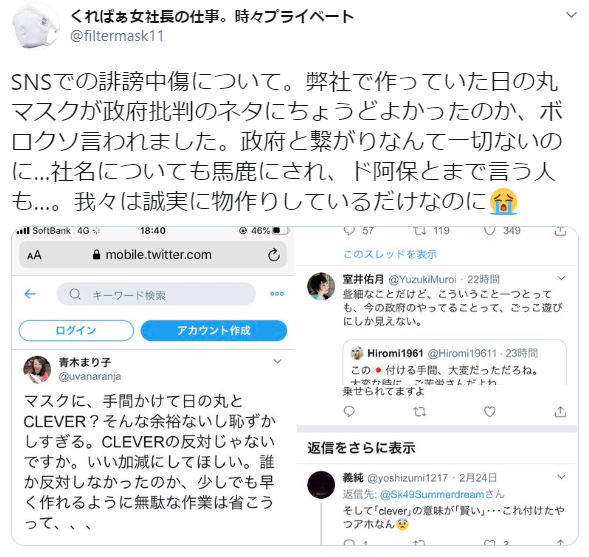
Task: Click the filtermask11 mask profile avatar
Action: click(35, 26)
